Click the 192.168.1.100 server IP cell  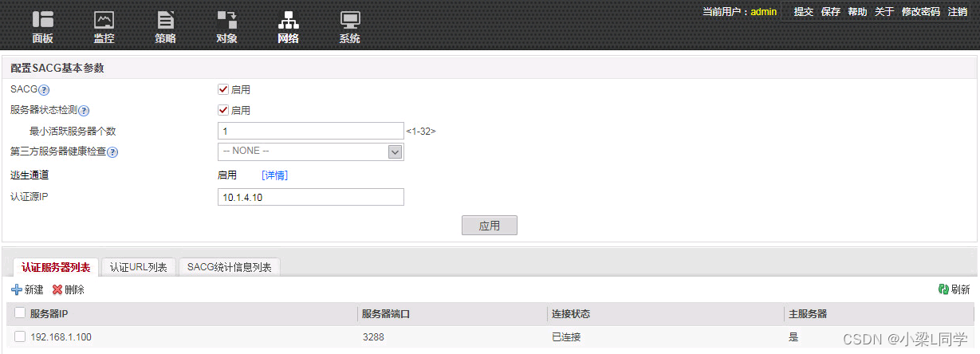coord(61,337)
